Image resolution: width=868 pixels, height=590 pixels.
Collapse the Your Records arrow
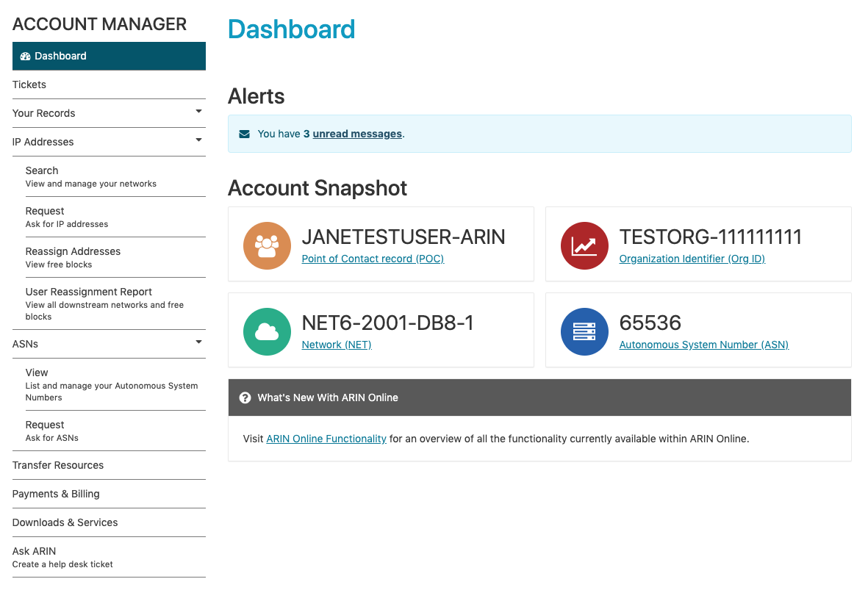tap(198, 111)
